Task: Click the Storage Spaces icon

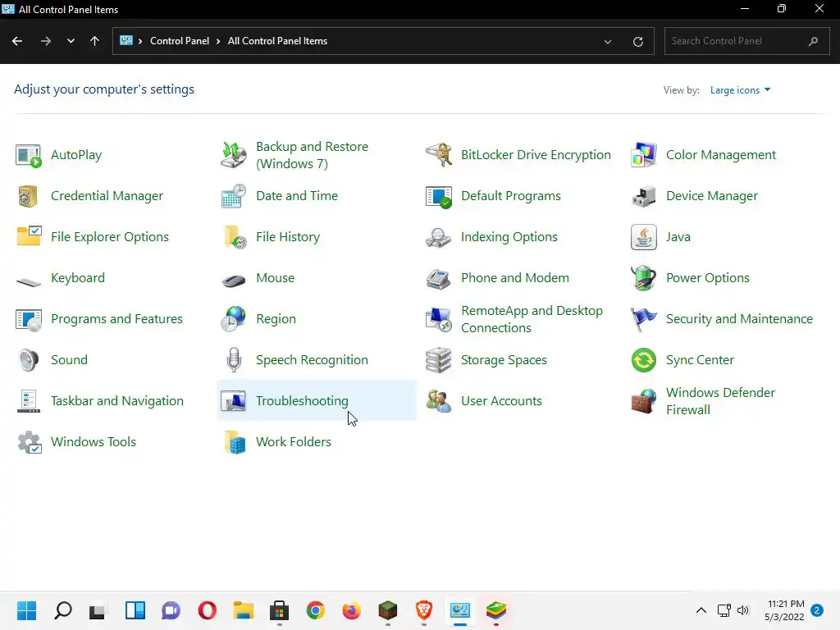Action: (x=439, y=361)
